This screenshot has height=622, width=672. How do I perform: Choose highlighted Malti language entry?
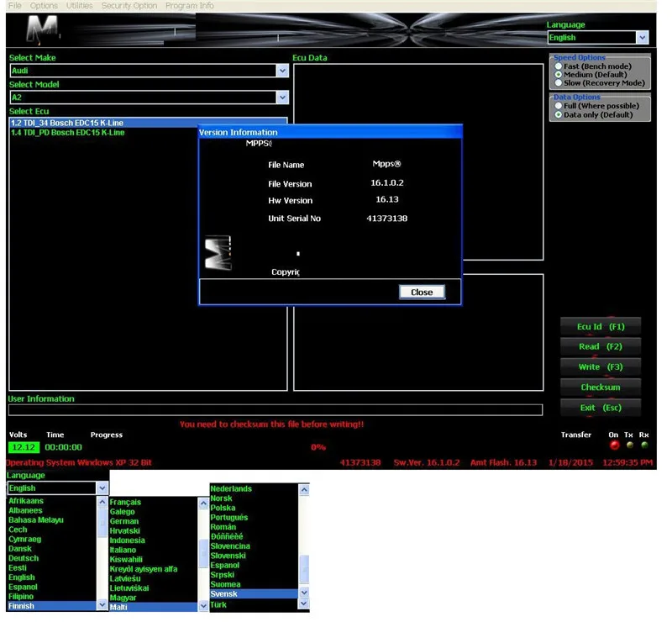point(153,608)
